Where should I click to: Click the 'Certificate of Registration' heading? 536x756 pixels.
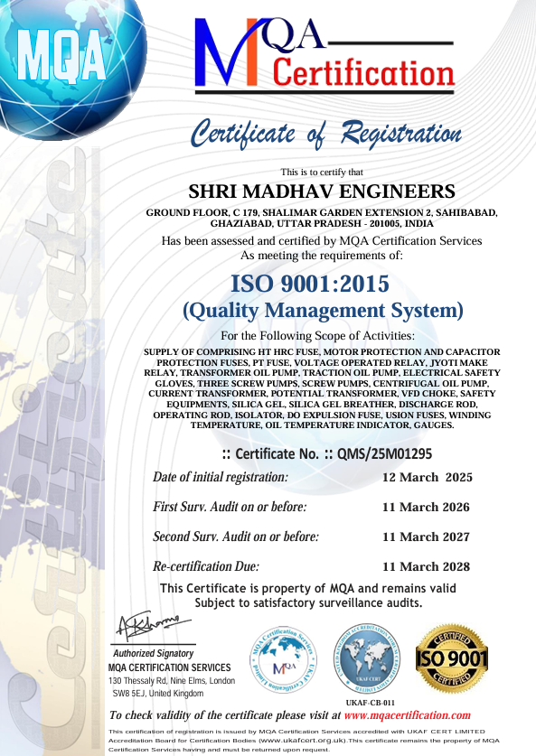click(326, 134)
